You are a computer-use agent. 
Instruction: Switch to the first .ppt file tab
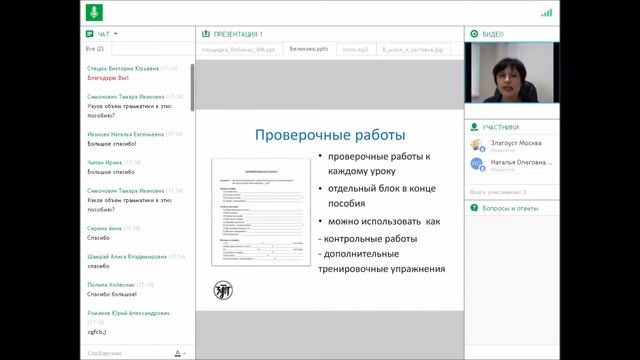pyautogui.click(x=238, y=49)
